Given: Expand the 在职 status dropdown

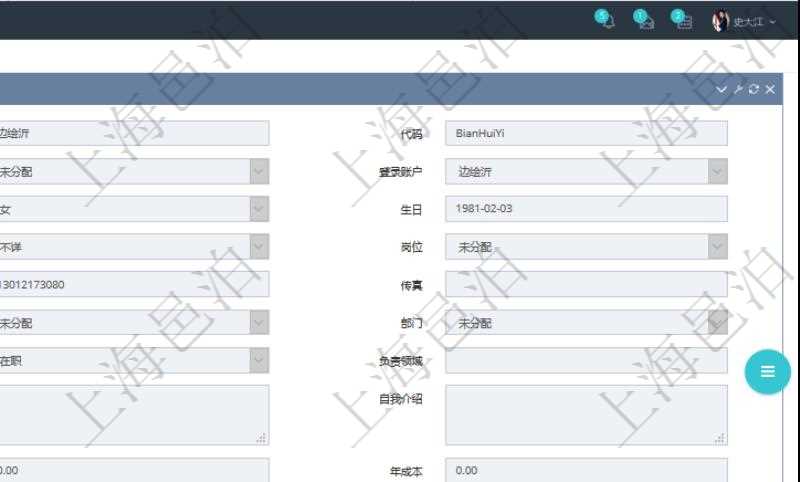Looking at the screenshot, I should [259, 360].
